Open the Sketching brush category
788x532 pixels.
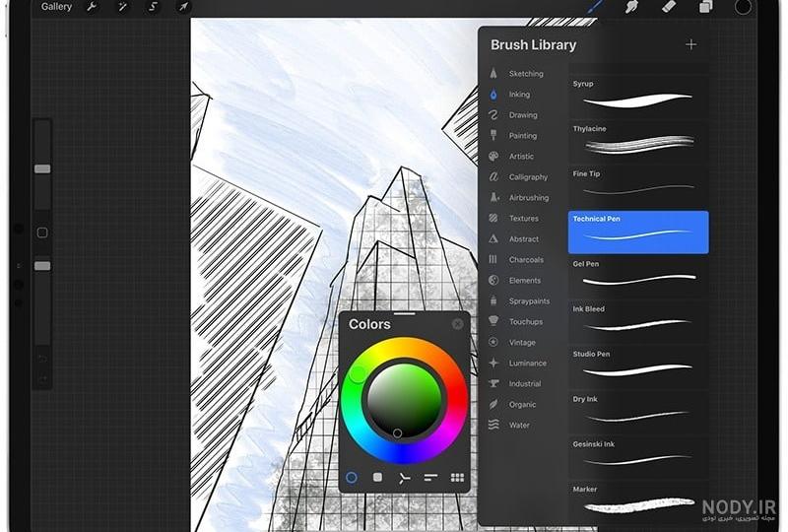[524, 74]
